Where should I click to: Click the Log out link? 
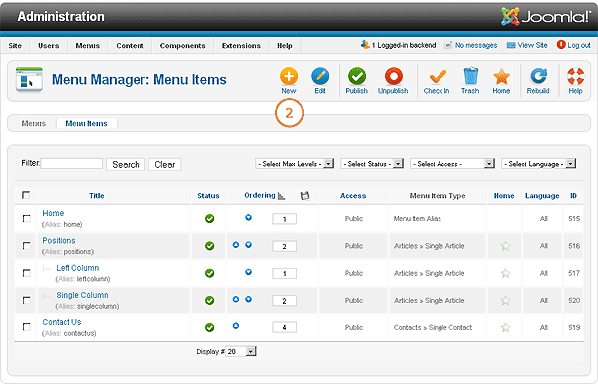coord(574,45)
